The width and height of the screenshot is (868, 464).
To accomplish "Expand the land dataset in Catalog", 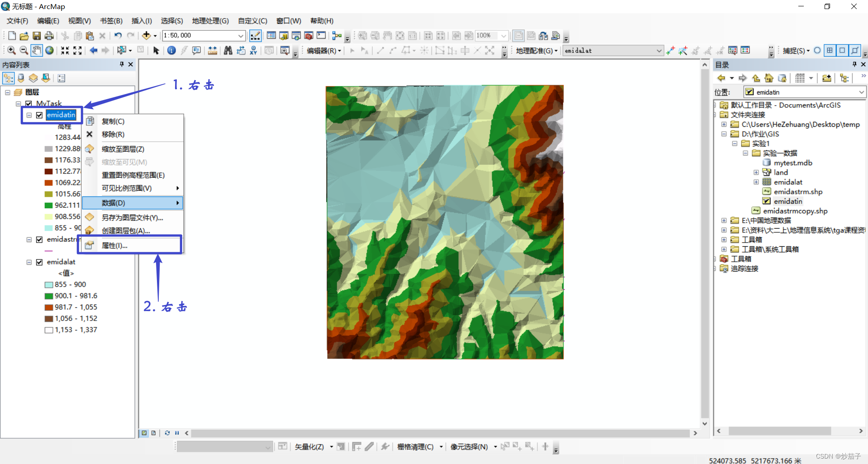I will [756, 172].
